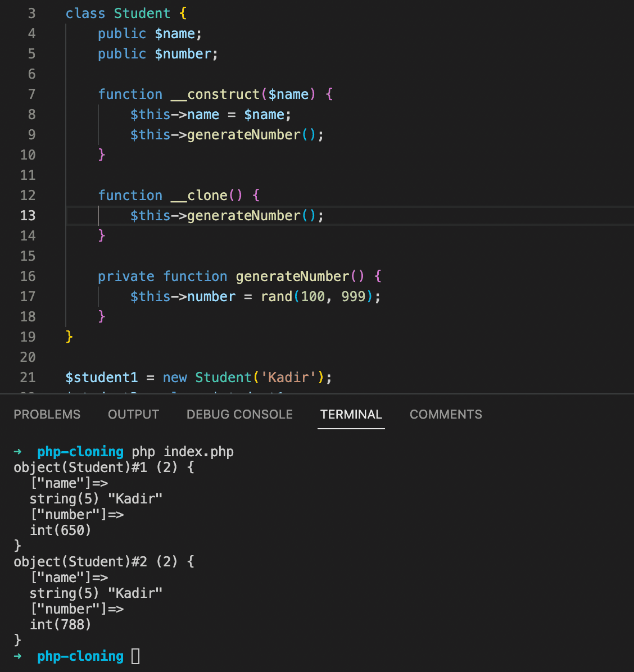
Task: Click line number 13 in the gutter
Action: 28,215
